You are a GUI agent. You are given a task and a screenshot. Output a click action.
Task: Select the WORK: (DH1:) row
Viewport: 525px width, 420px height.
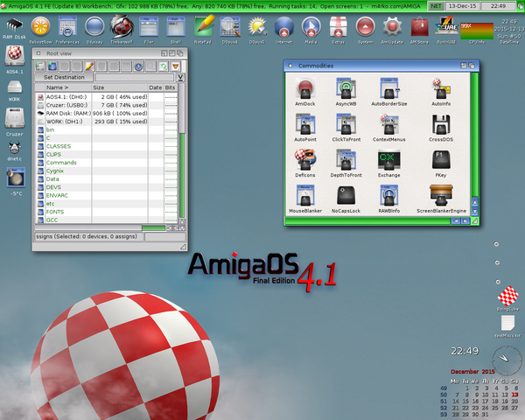point(107,122)
